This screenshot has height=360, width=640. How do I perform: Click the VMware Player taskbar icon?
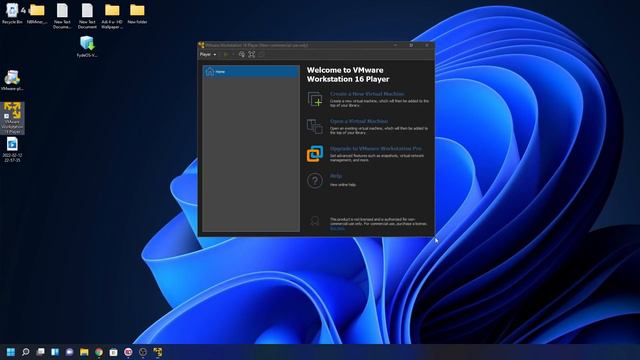coord(158,352)
